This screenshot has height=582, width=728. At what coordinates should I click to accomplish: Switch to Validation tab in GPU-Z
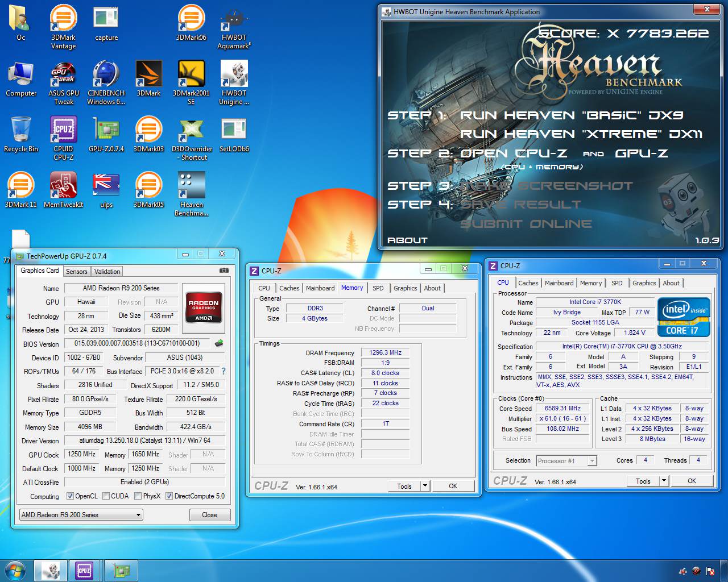click(x=107, y=272)
